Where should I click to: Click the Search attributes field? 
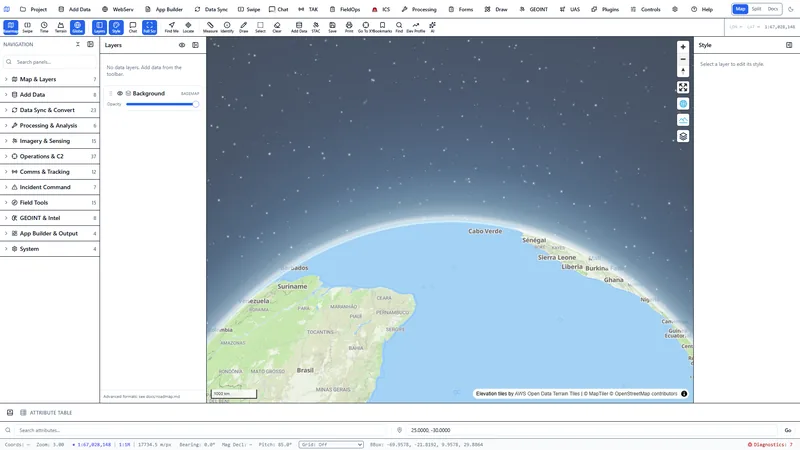(202, 430)
